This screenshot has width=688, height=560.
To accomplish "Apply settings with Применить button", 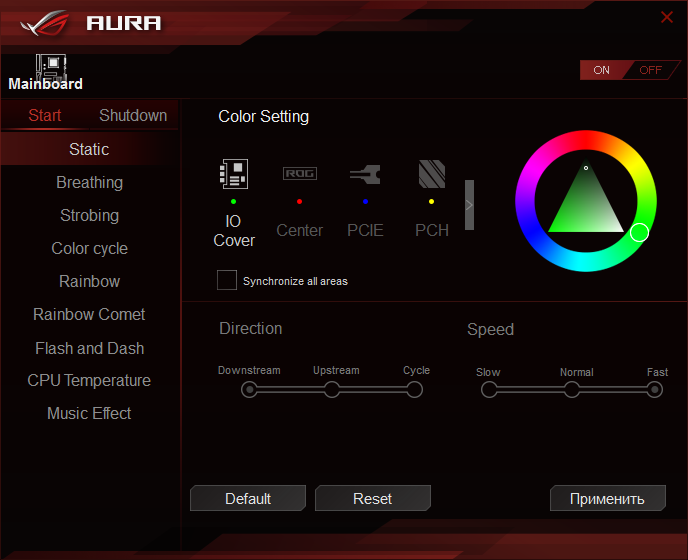I will [608, 499].
